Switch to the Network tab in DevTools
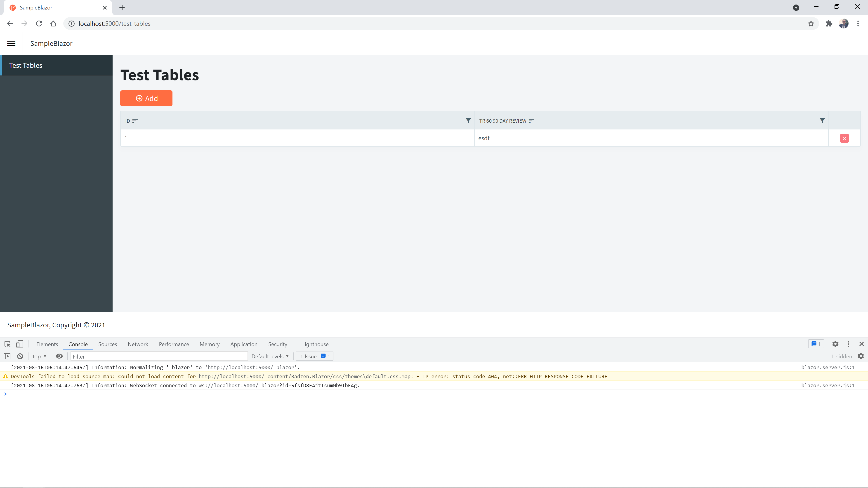The image size is (868, 488). coord(138,344)
